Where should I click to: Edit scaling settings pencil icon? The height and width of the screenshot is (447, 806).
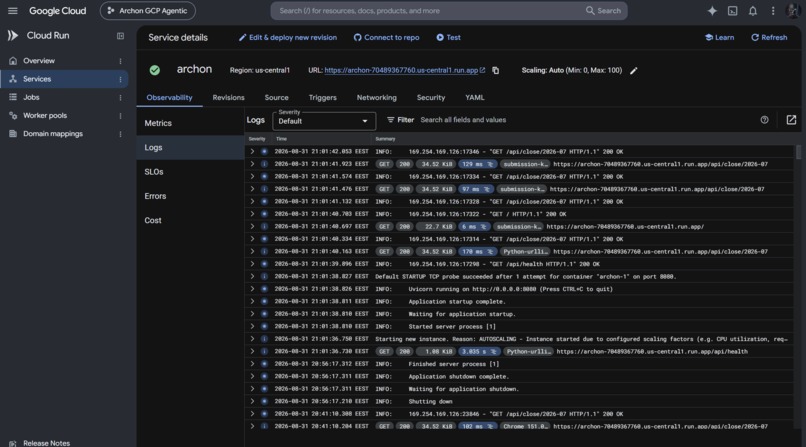tap(633, 70)
